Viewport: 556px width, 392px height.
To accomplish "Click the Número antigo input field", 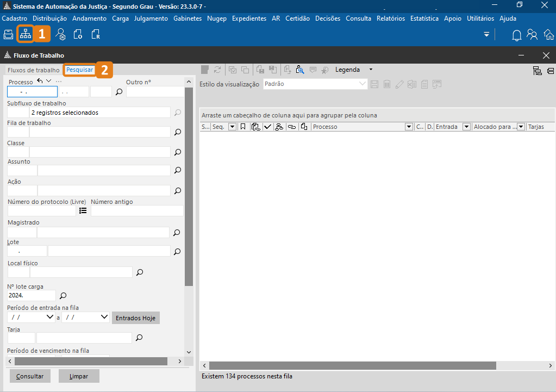I will [x=137, y=211].
